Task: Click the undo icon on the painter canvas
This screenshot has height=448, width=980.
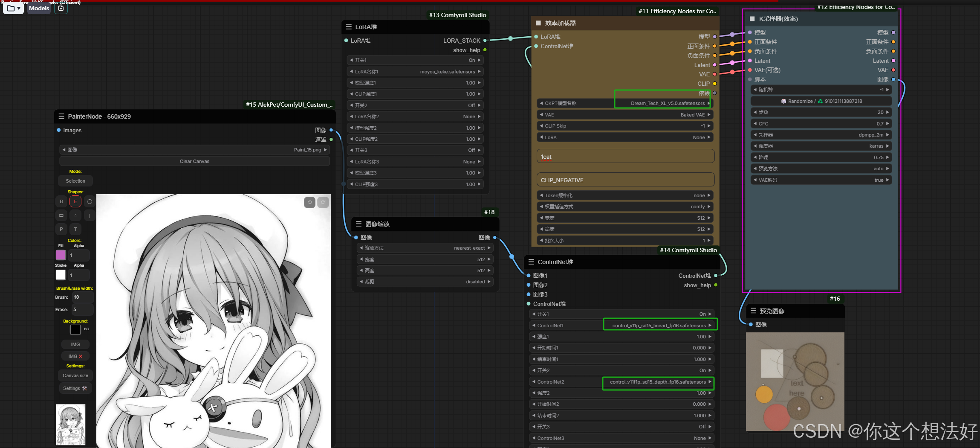Action: 310,202
